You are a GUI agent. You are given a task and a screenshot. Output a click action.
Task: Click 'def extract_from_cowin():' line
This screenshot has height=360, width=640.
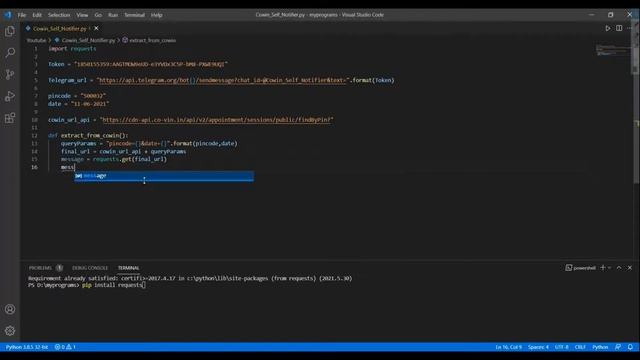[x=88, y=136]
